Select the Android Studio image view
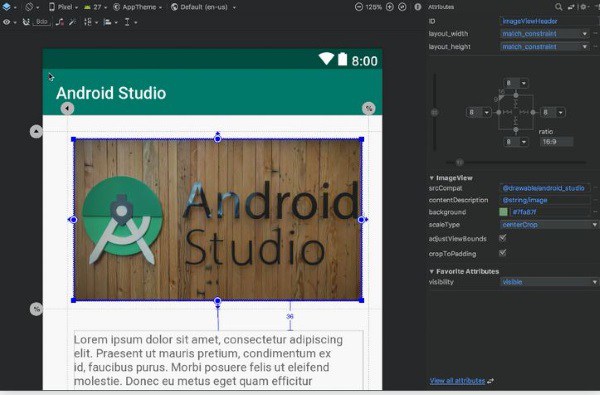 (x=217, y=220)
